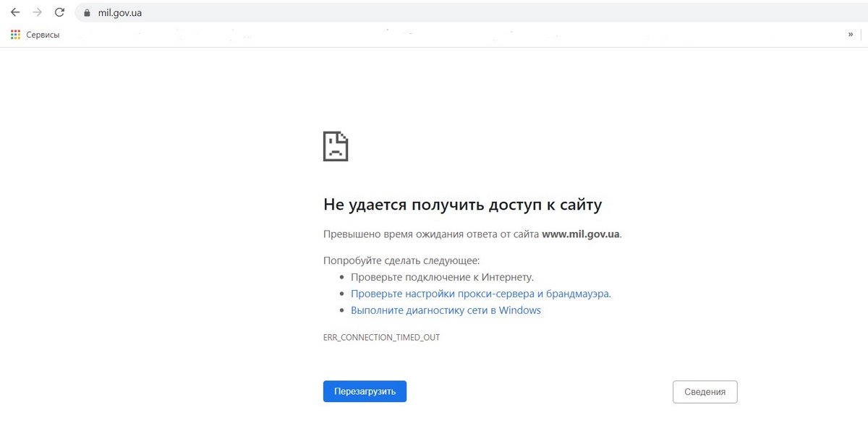868x426 pixels.
Task: Click the browser forward arrow
Action: [x=37, y=12]
